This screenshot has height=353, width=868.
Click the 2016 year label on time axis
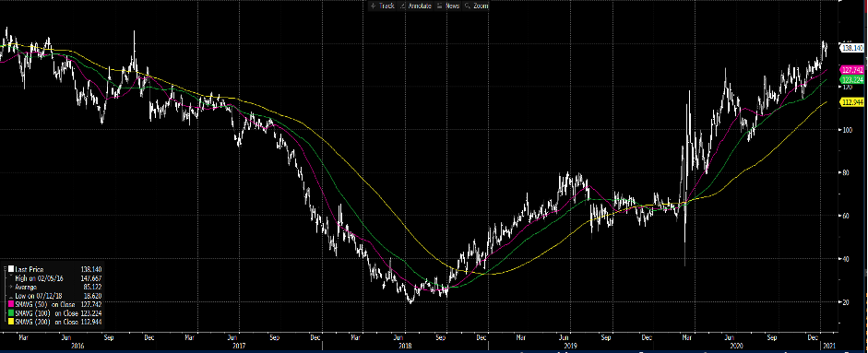coord(78,346)
